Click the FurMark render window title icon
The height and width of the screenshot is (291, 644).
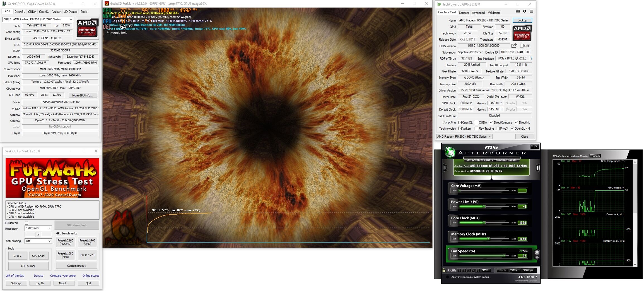[107, 4]
